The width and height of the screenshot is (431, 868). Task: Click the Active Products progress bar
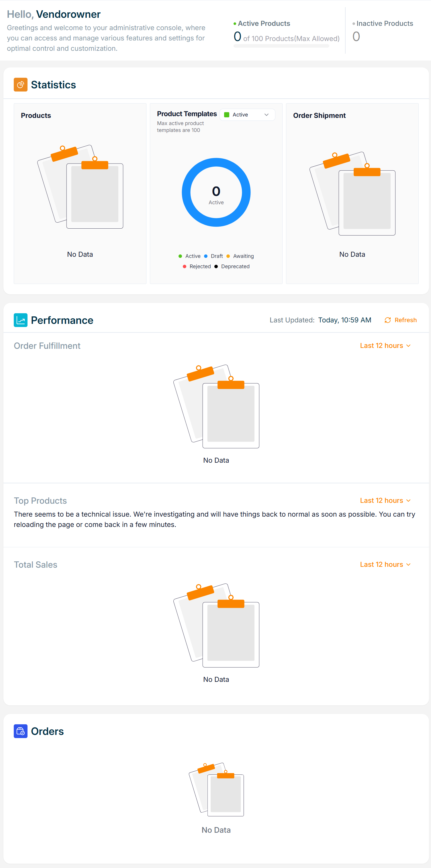281,46
